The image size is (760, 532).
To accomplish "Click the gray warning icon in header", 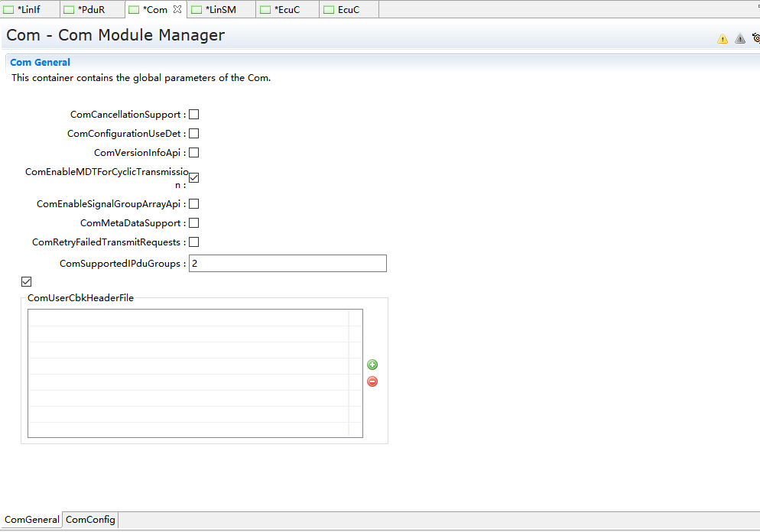I will [740, 39].
